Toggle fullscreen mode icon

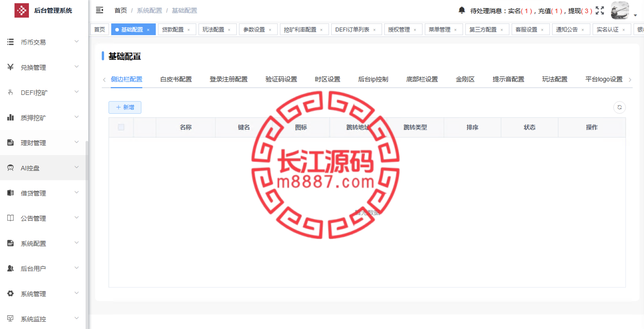[599, 10]
